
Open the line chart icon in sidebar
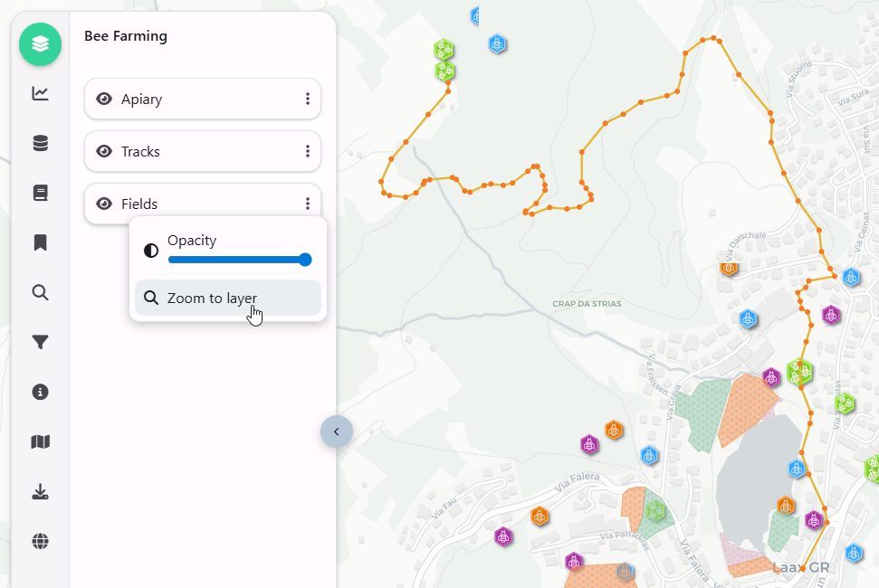[x=40, y=93]
